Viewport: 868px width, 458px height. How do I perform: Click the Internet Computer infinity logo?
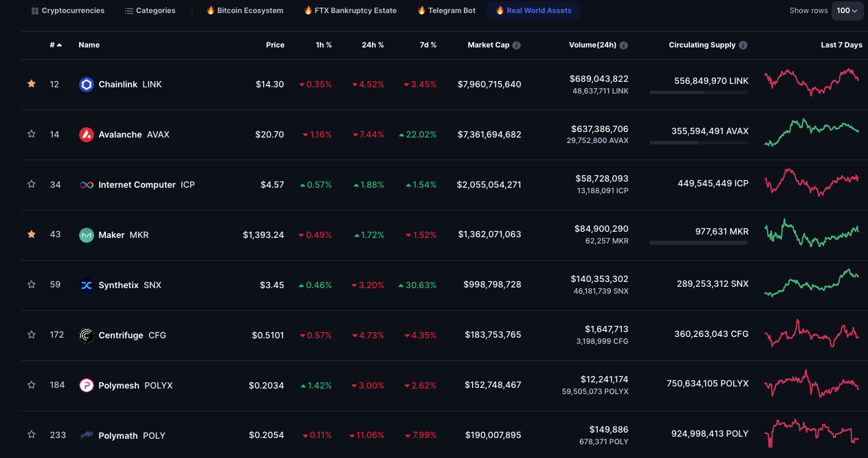tap(86, 185)
